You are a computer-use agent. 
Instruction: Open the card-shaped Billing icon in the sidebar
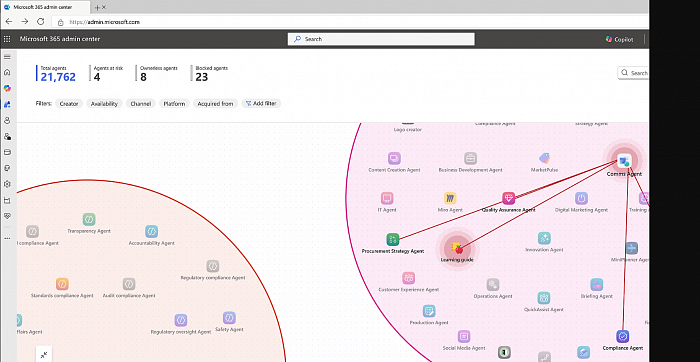[7, 152]
